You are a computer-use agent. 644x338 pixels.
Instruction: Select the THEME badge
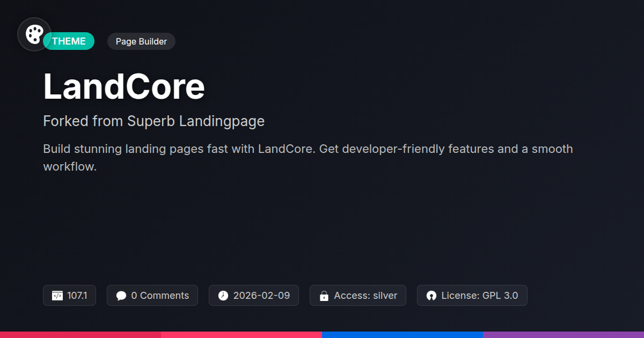click(x=69, y=41)
